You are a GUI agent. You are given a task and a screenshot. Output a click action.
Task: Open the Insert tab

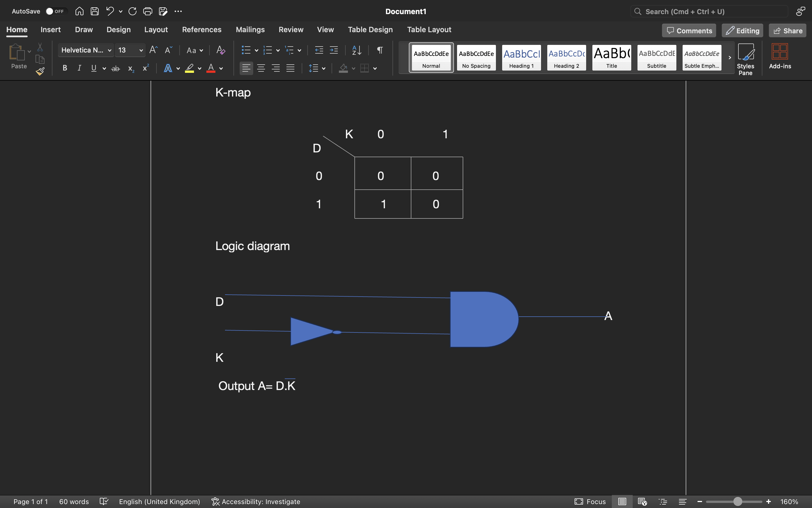pos(51,30)
